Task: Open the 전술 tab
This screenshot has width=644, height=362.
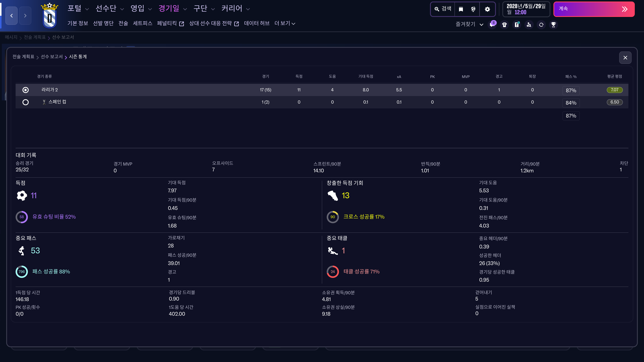Action: pyautogui.click(x=123, y=23)
